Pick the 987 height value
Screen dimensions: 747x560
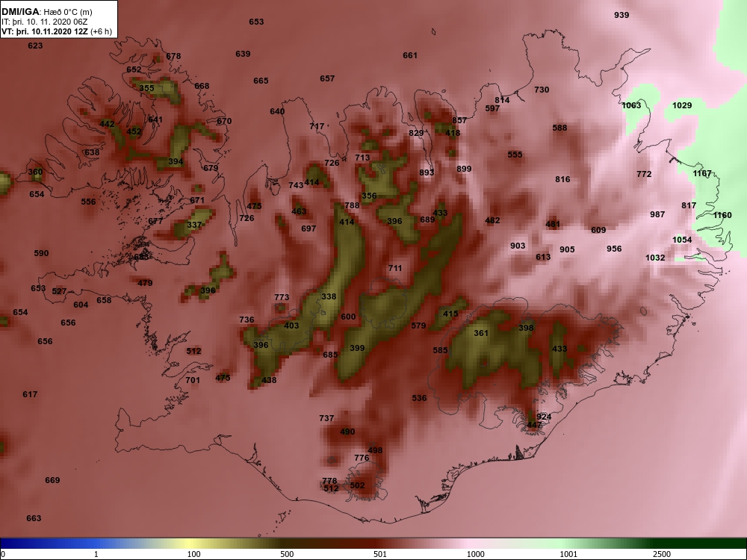[657, 215]
